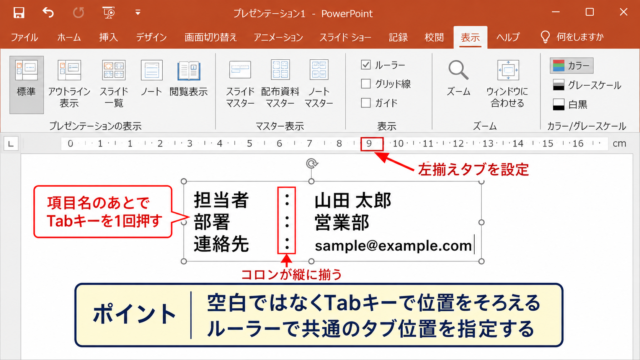Screen dimensions: 640x360
Task: Switch to スライド ショー tab
Action: (345, 38)
